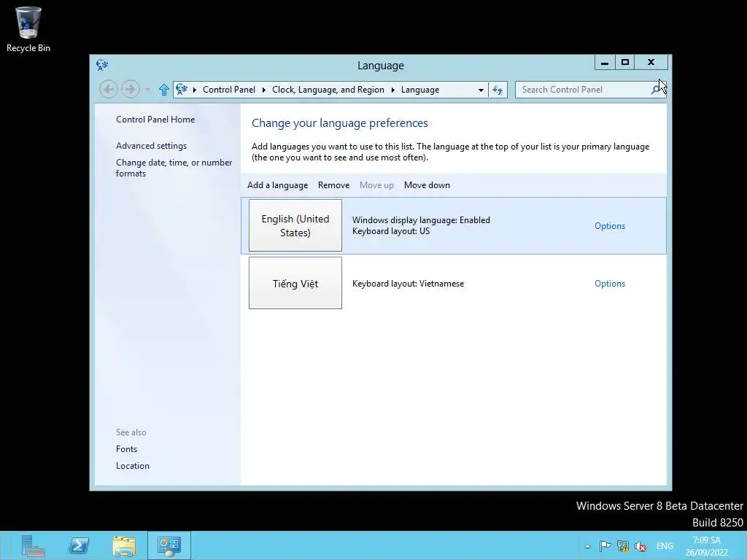
Task: Open Advanced settings link
Action: coord(151,146)
